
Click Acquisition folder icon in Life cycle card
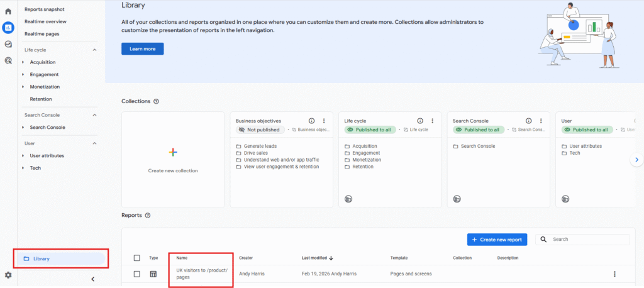(x=347, y=147)
